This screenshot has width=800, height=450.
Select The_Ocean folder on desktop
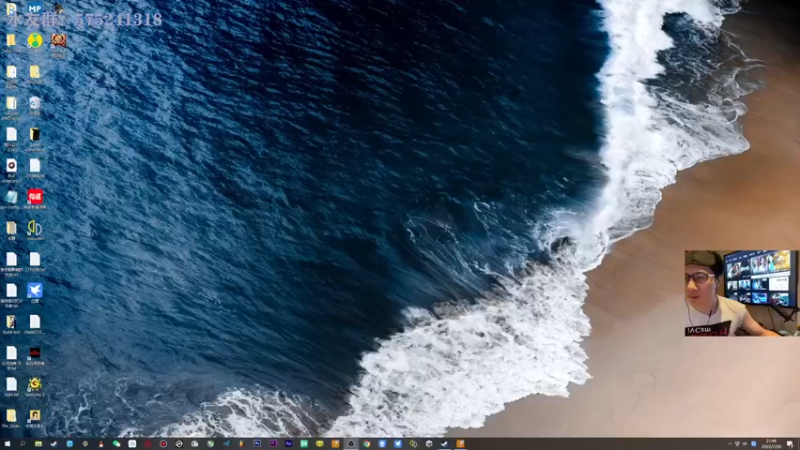(11, 418)
